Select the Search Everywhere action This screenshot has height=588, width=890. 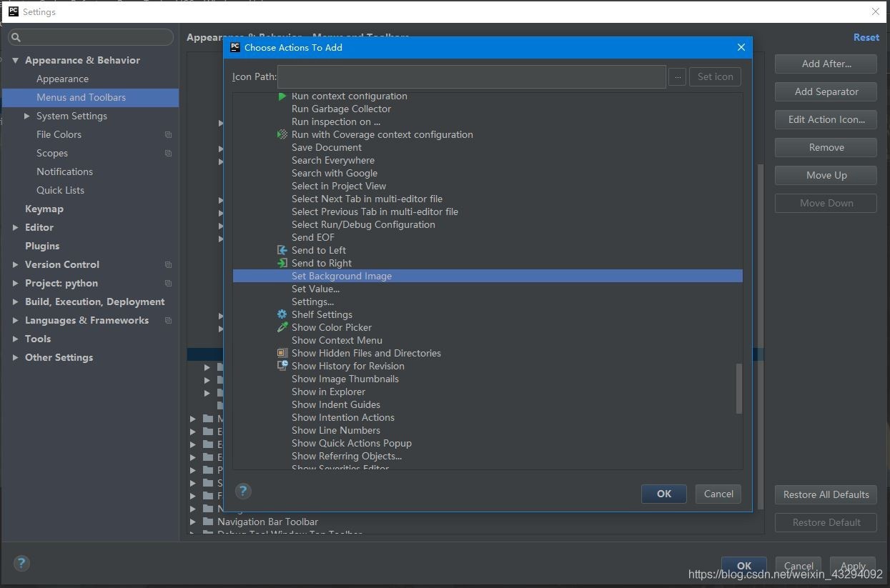point(332,160)
